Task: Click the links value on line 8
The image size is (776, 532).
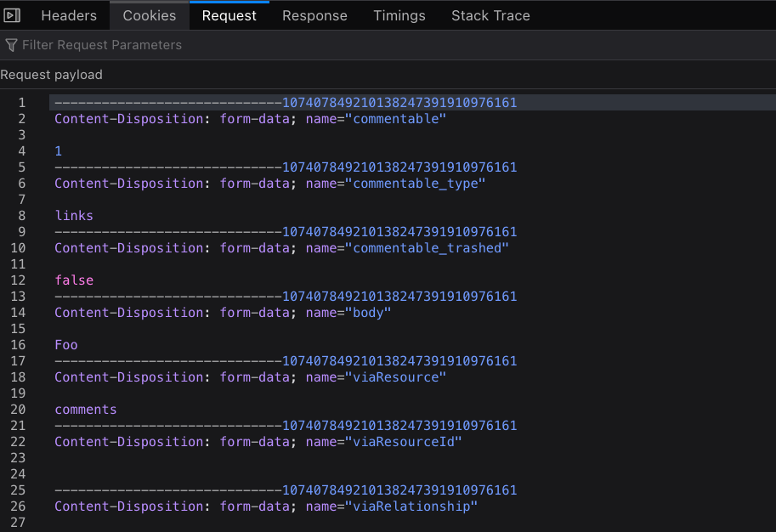Action: pyautogui.click(x=73, y=216)
